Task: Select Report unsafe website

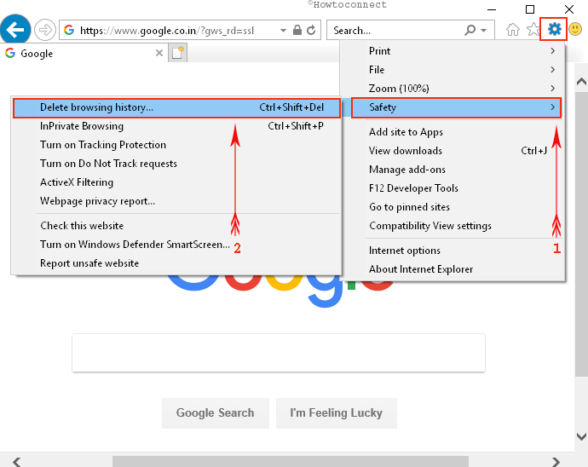Action: click(177, 263)
